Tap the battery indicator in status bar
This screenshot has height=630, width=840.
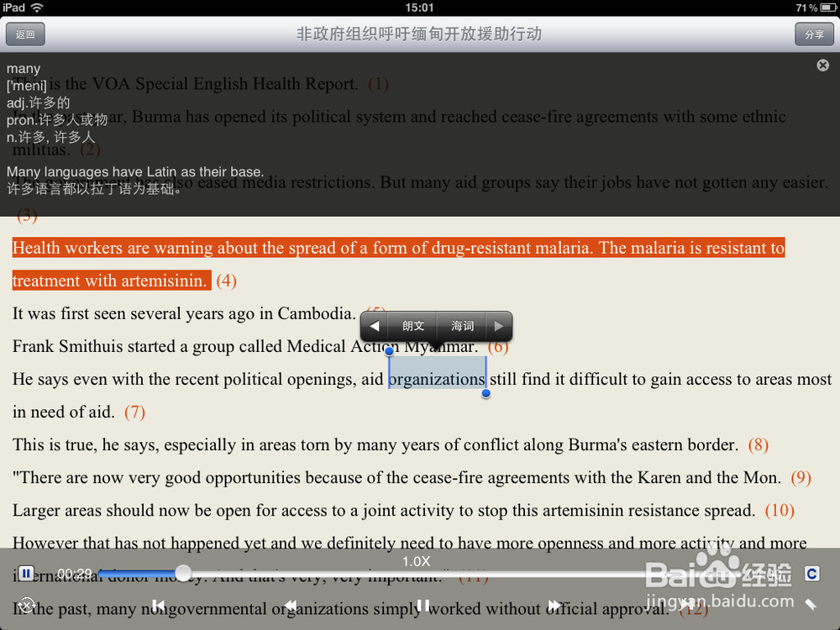tap(827, 8)
